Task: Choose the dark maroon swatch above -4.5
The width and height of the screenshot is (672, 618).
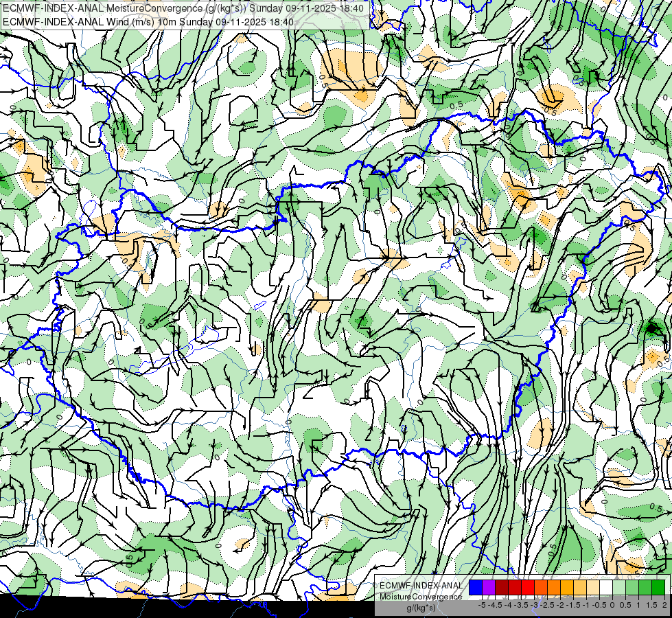Action: (x=502, y=587)
